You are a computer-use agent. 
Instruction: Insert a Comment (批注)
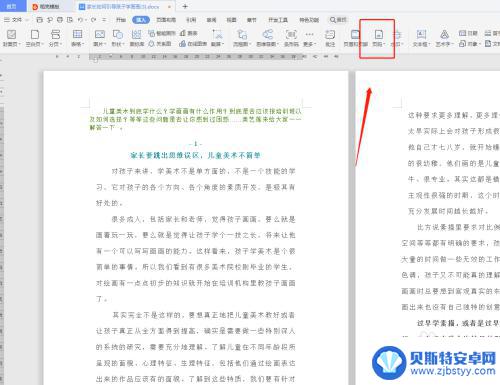[x=330, y=38]
